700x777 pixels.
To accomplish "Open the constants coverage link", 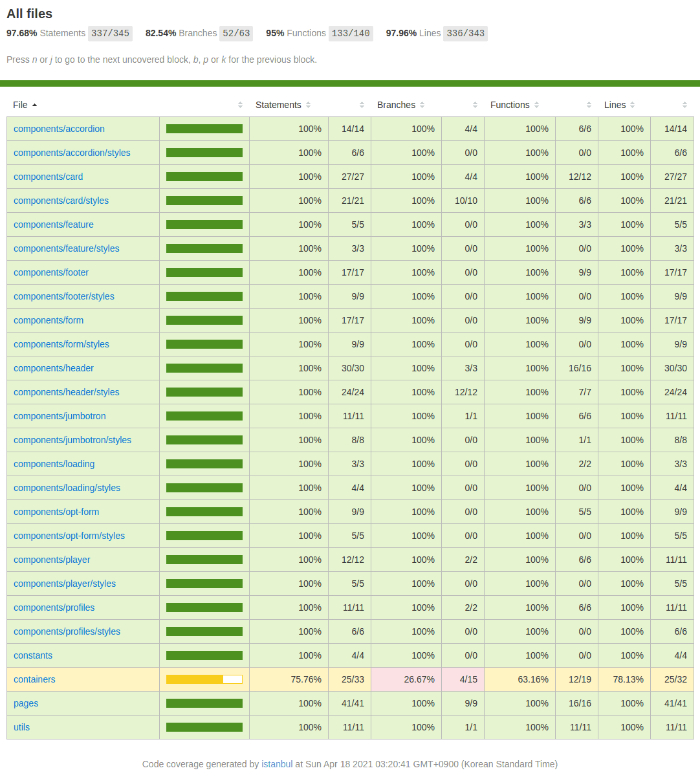I will click(33, 655).
